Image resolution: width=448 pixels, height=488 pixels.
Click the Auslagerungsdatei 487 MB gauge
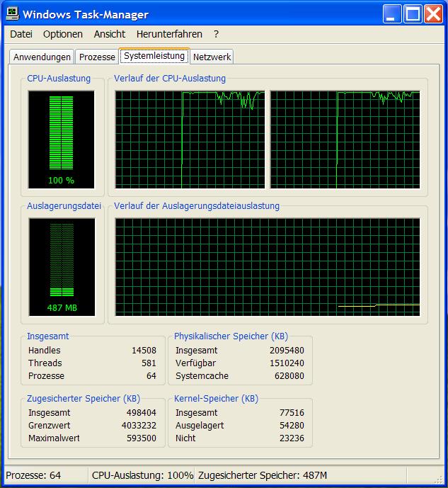62,267
